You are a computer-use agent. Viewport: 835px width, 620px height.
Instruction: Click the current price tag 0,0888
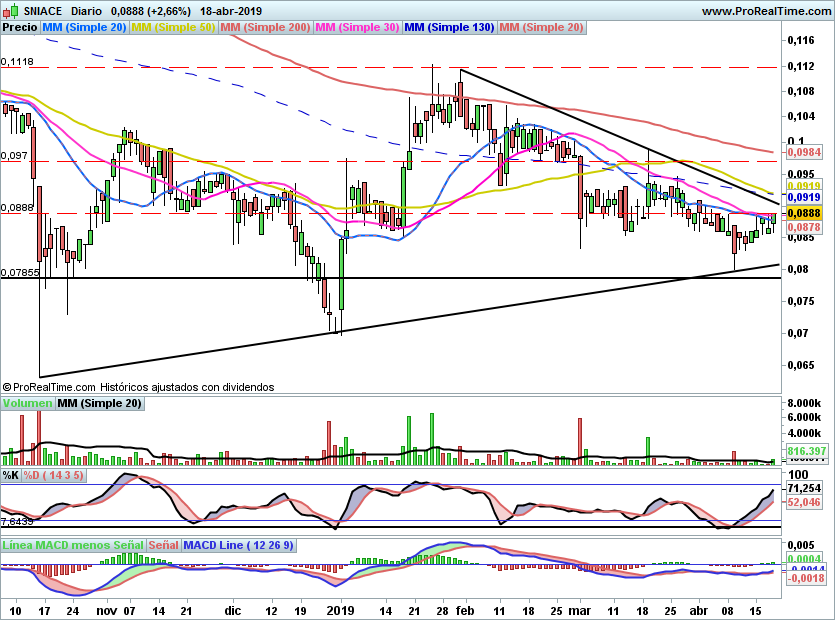pos(804,213)
